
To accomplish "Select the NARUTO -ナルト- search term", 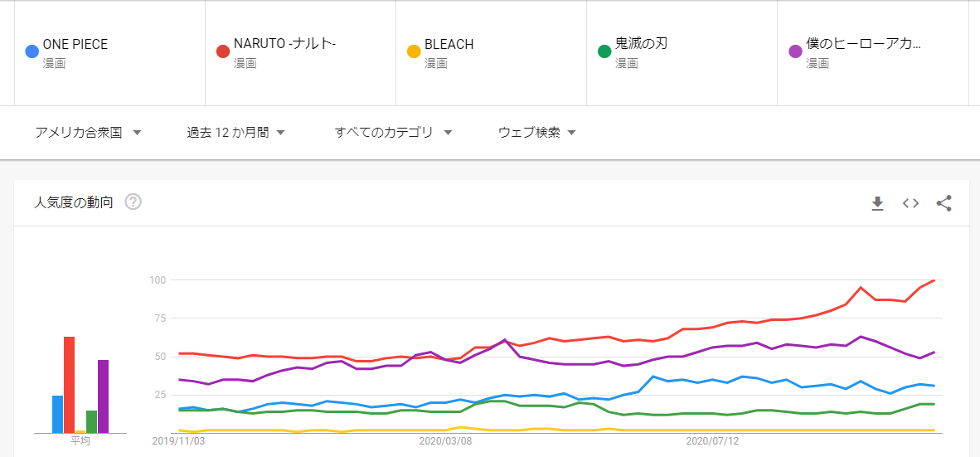I will point(284,45).
